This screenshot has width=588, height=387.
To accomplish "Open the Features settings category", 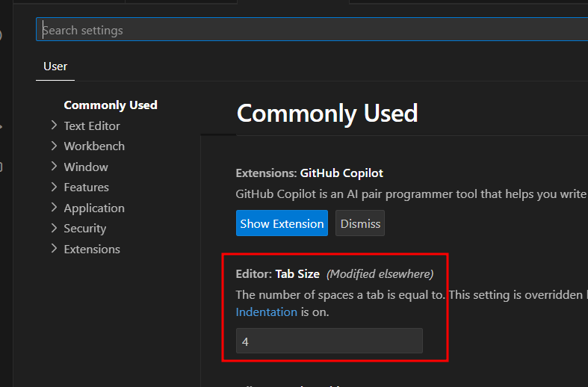I will tap(86, 188).
